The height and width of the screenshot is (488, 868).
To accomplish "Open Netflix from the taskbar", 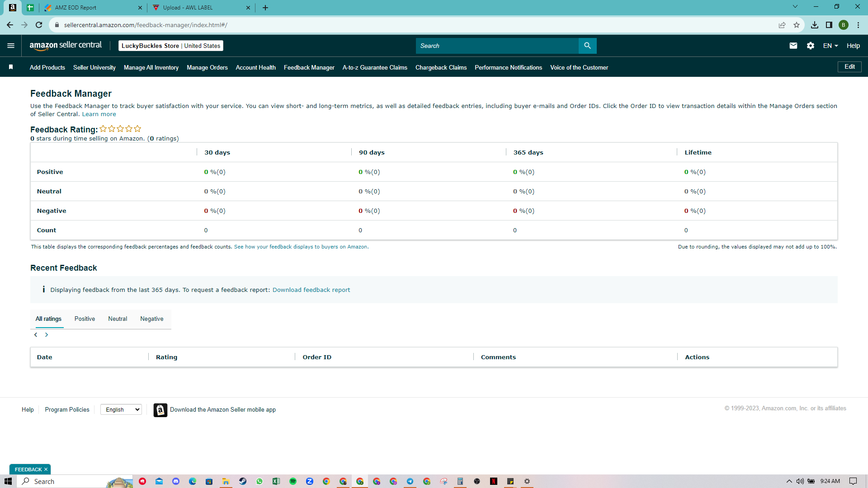I will click(x=494, y=481).
